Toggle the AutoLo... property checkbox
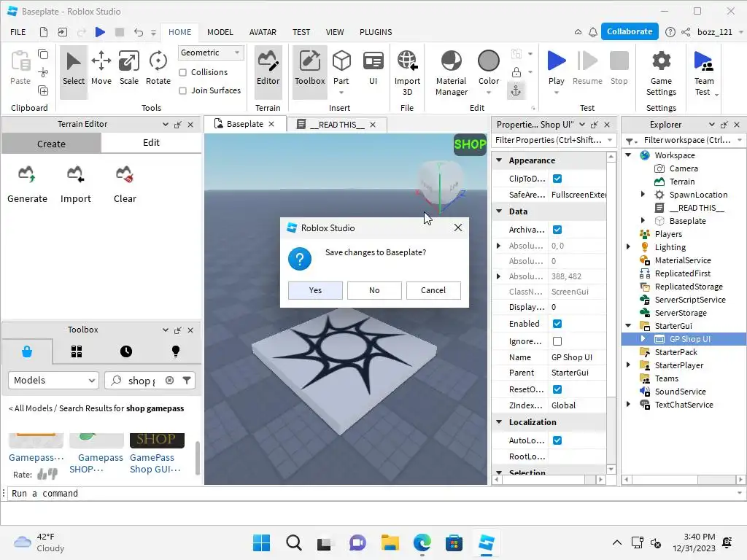The height and width of the screenshot is (560, 747). click(557, 440)
